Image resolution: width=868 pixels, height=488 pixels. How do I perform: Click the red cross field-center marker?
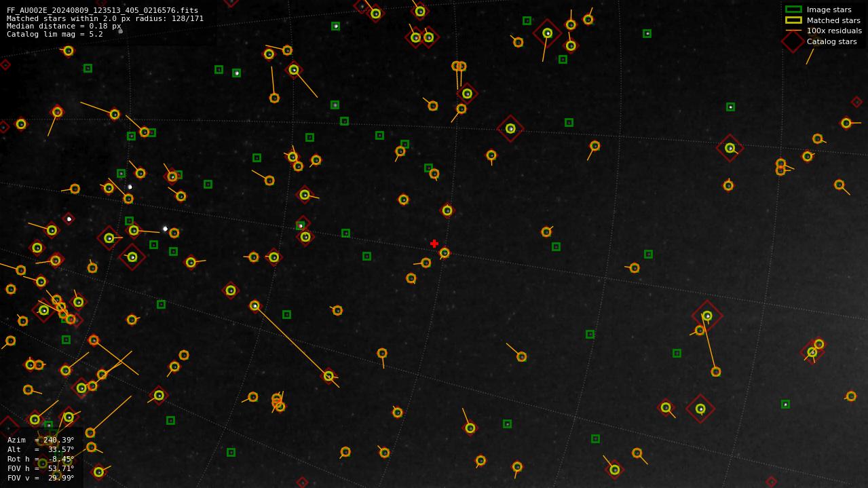[x=434, y=244]
